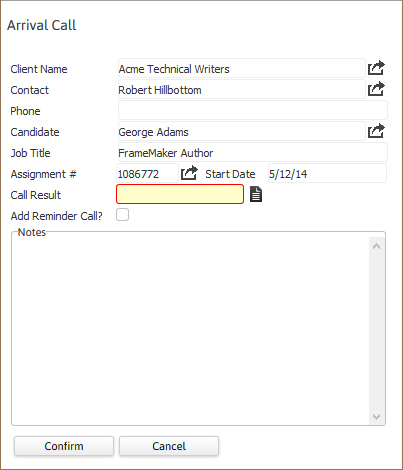Click the Notes scrollbar up arrow
Viewport: 403px width, 470px height.
coord(377,246)
